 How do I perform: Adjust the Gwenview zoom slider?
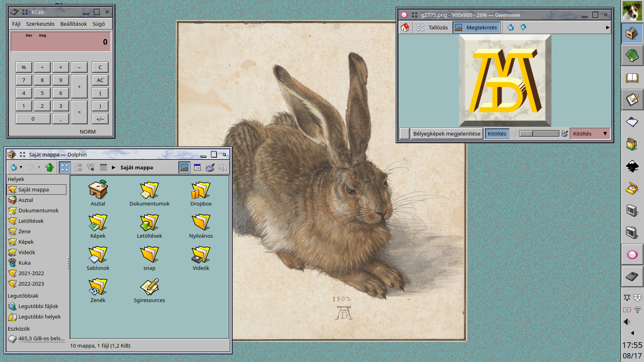[x=539, y=134]
